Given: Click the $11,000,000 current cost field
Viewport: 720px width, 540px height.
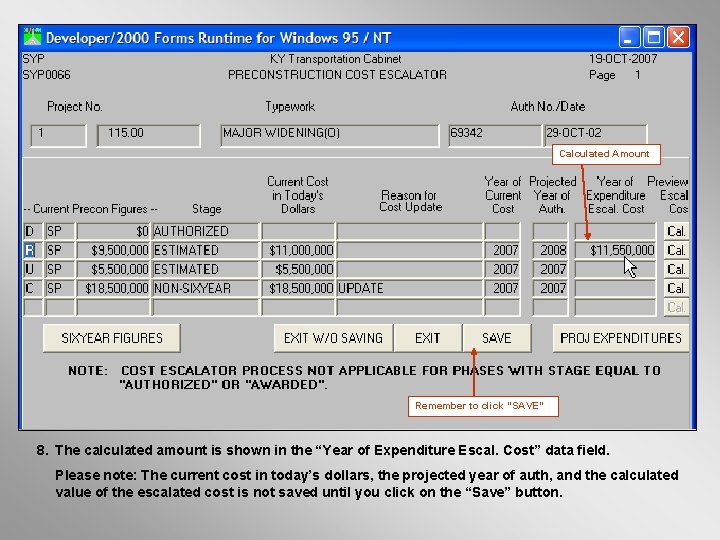Looking at the screenshot, I should point(298,251).
